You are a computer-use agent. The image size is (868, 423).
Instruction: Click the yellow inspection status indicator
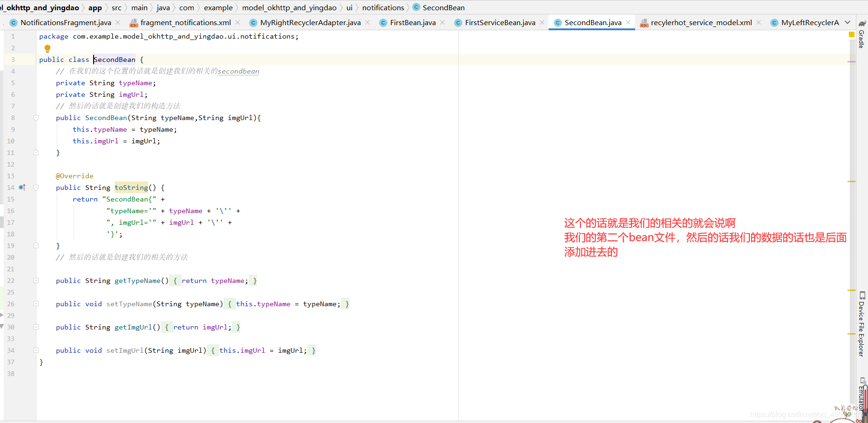pyautogui.click(x=852, y=34)
